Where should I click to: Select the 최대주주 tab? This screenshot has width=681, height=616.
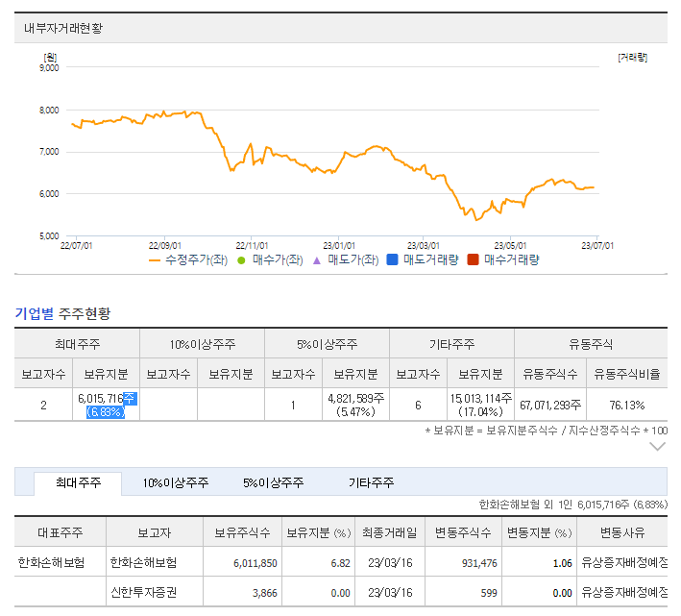pyautogui.click(x=78, y=483)
